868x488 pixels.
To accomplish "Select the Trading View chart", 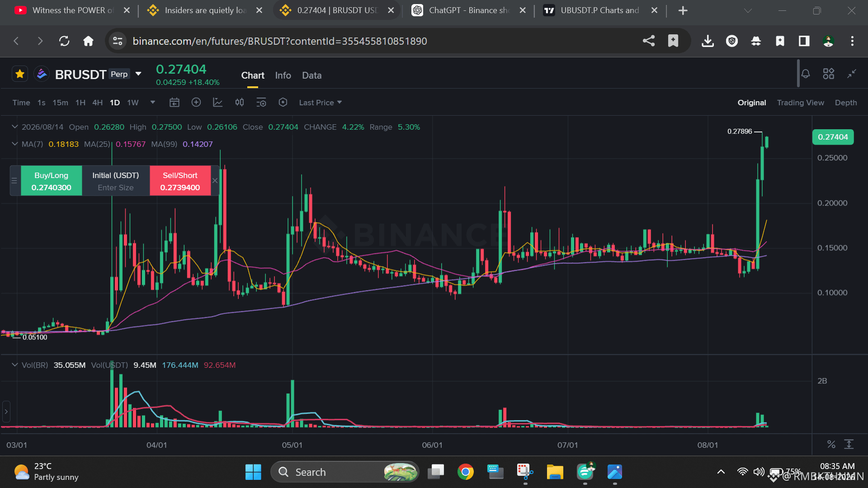I will click(x=801, y=103).
